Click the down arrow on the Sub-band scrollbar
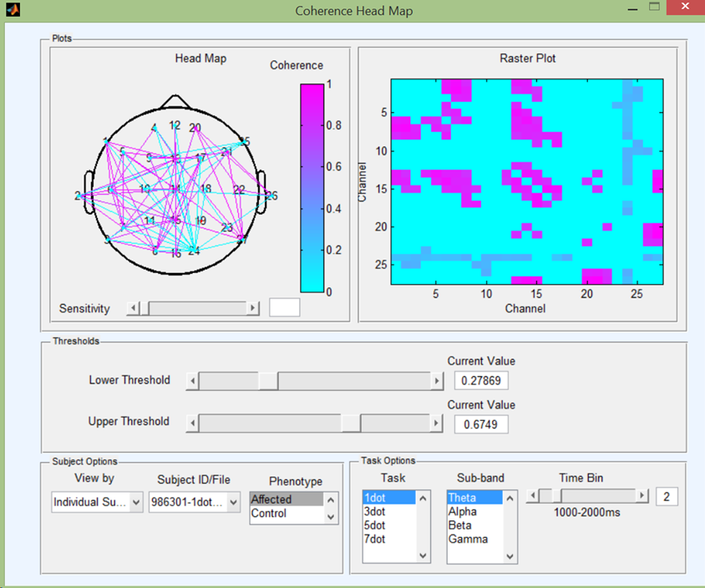The height and width of the screenshot is (588, 705). [x=509, y=556]
